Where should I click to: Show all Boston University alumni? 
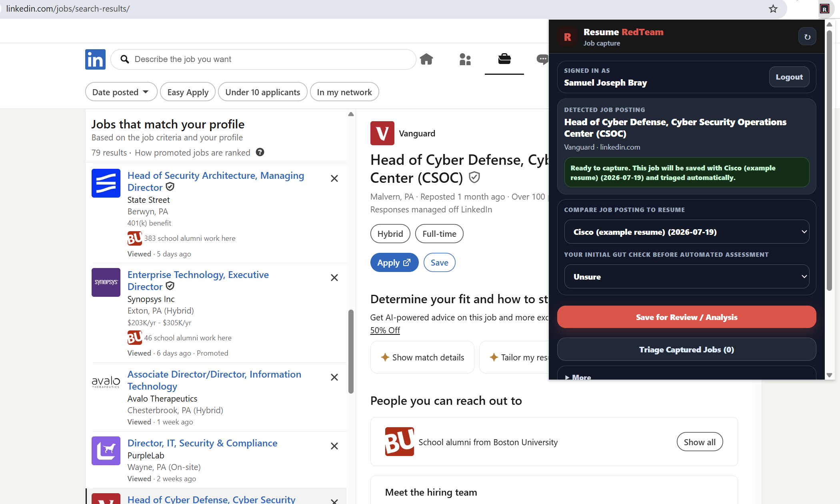click(700, 442)
